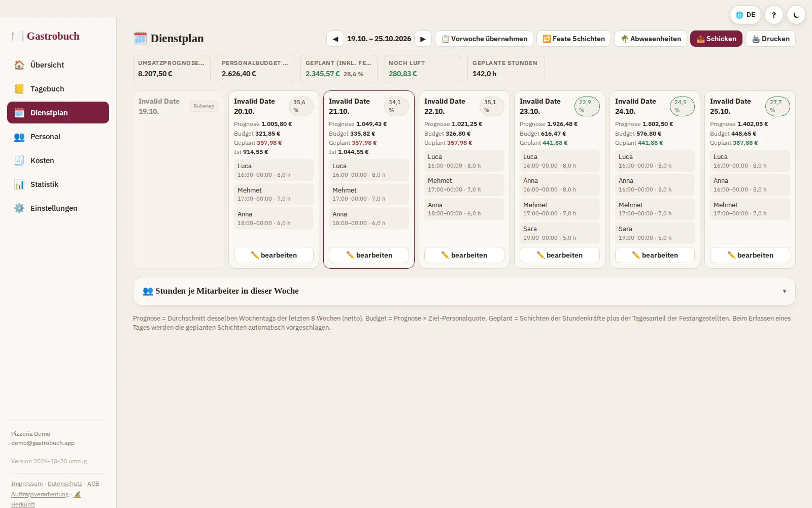Open Datenschutz link
This screenshot has width=812, height=508.
tap(64, 484)
